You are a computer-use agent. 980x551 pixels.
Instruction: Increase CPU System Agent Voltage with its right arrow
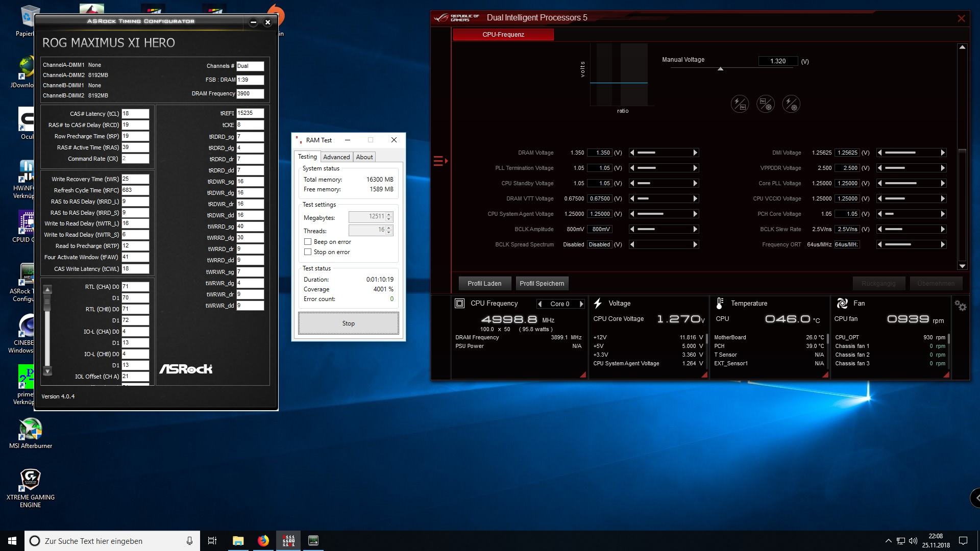(695, 214)
